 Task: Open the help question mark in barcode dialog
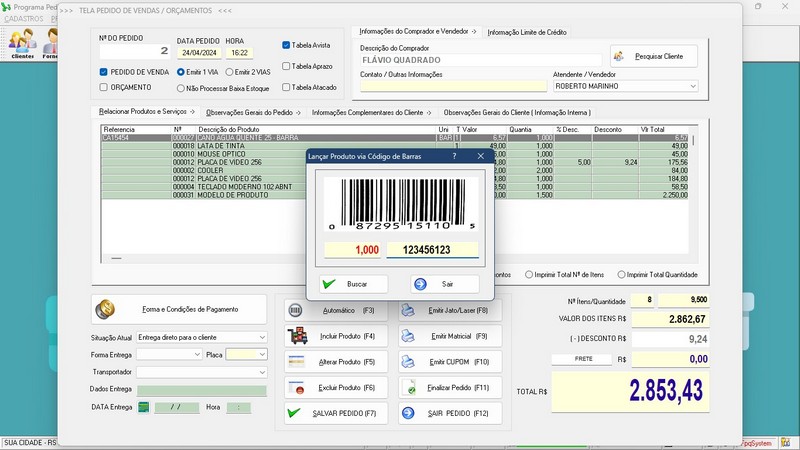454,156
